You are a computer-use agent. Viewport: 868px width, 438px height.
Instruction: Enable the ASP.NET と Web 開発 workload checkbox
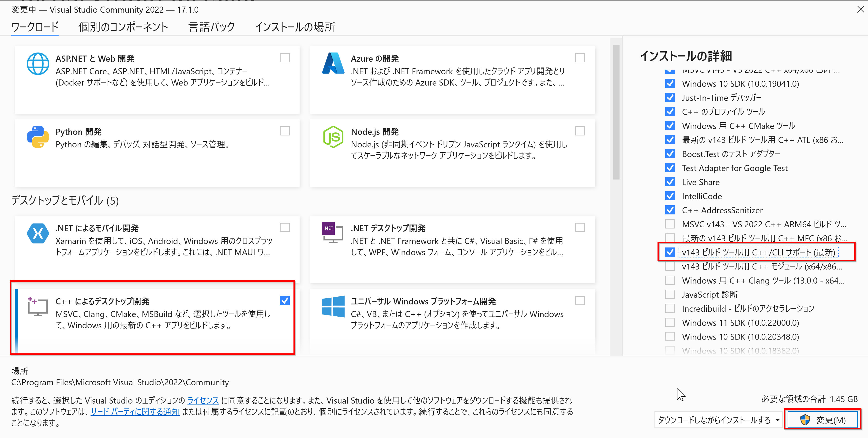(x=285, y=58)
